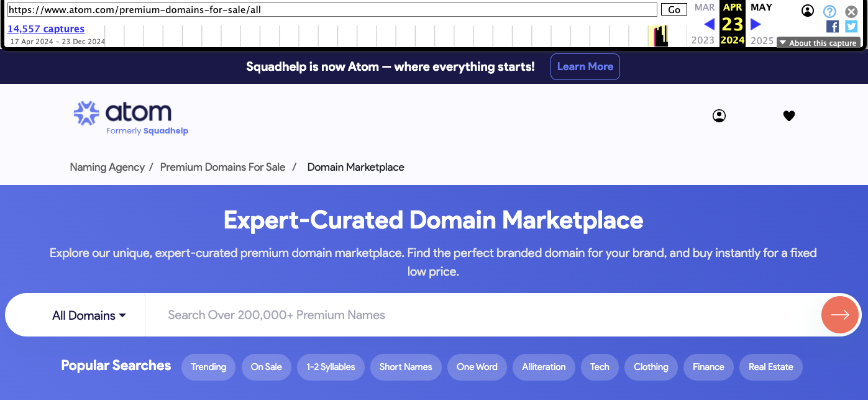Open Wayback Machine help question icon
This screenshot has width=868, height=411.
click(x=829, y=11)
